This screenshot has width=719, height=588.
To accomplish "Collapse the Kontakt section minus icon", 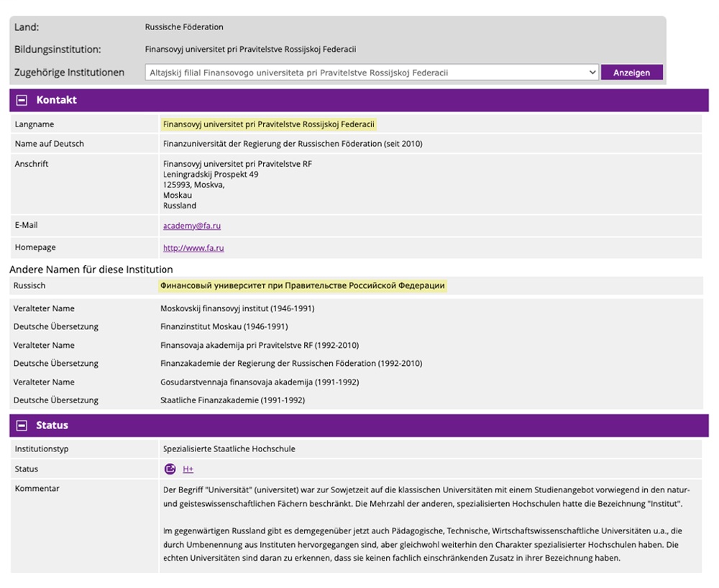I will click(22, 100).
